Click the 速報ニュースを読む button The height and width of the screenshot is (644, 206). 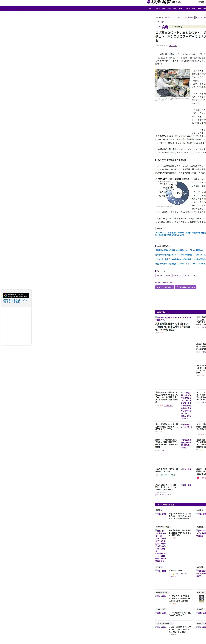pos(165,287)
